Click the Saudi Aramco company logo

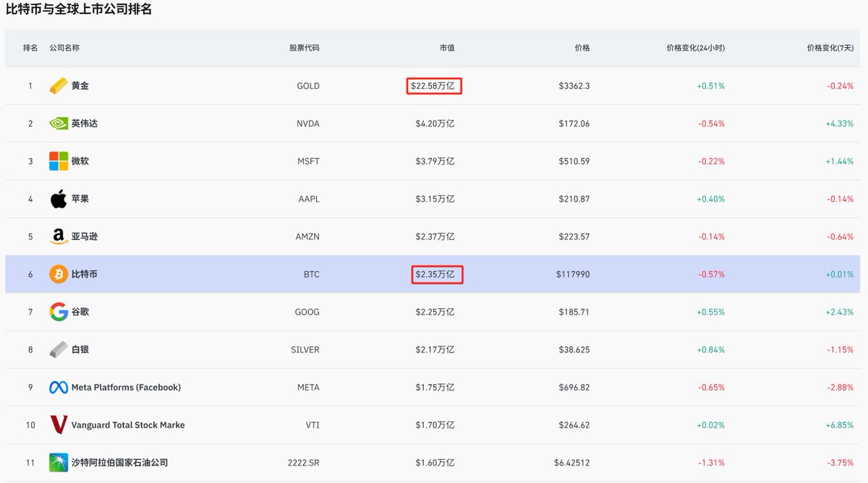[x=59, y=463]
